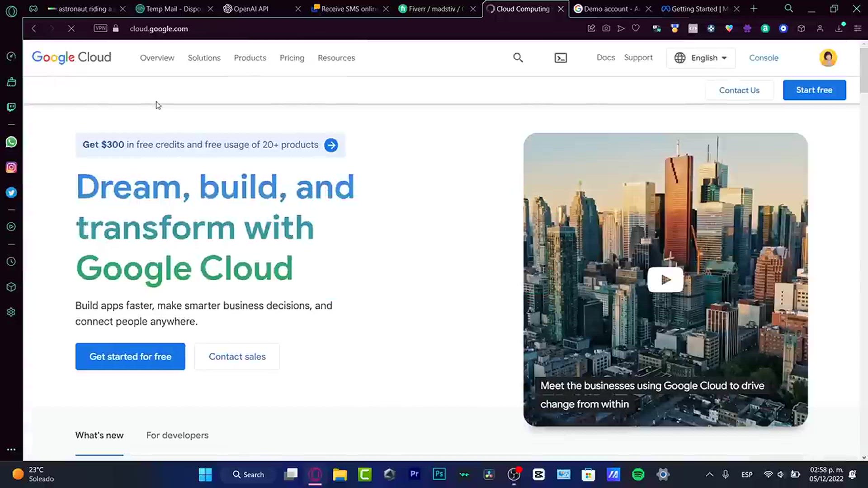868x488 pixels.
Task: Open WhatsApp in the sidebar
Action: (11, 142)
